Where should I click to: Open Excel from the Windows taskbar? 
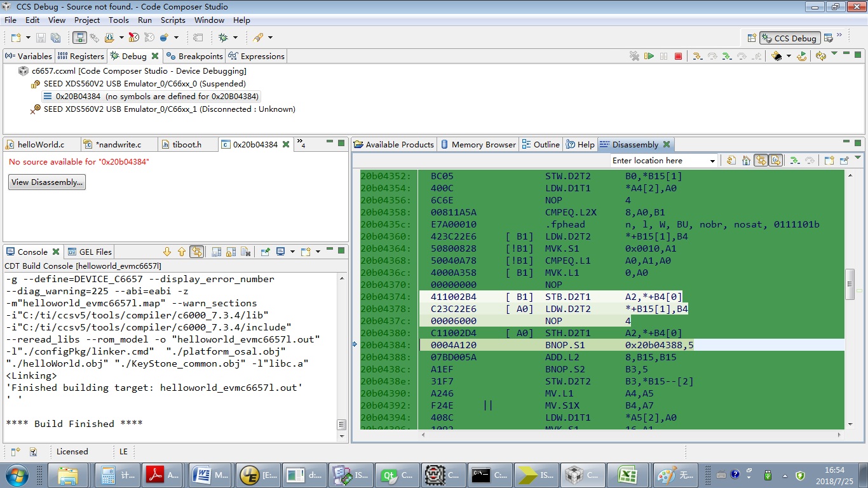(627, 475)
